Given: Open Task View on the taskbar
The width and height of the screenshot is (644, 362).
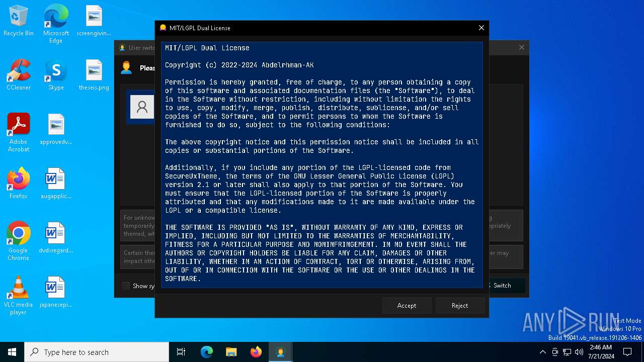Looking at the screenshot, I should point(181,352).
